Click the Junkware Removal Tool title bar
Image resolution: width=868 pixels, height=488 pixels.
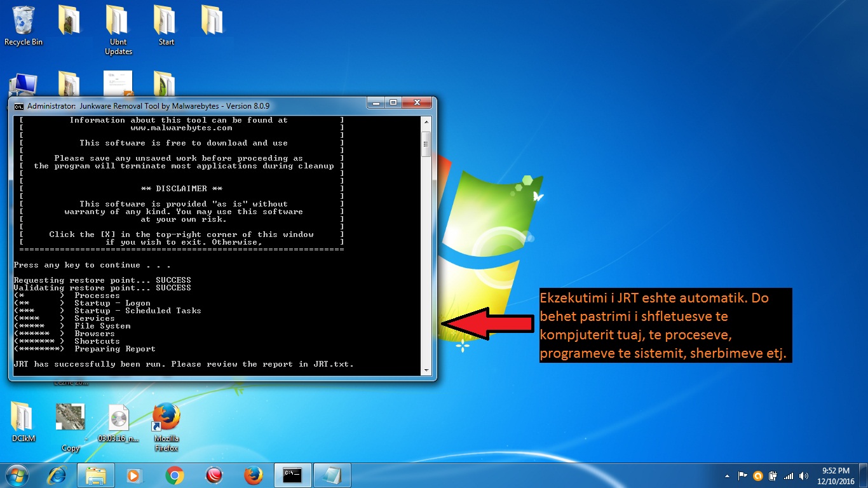pyautogui.click(x=191, y=105)
